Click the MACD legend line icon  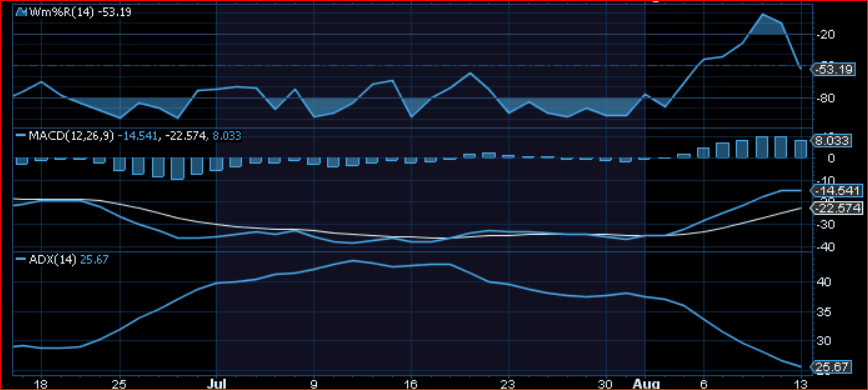pos(21,136)
